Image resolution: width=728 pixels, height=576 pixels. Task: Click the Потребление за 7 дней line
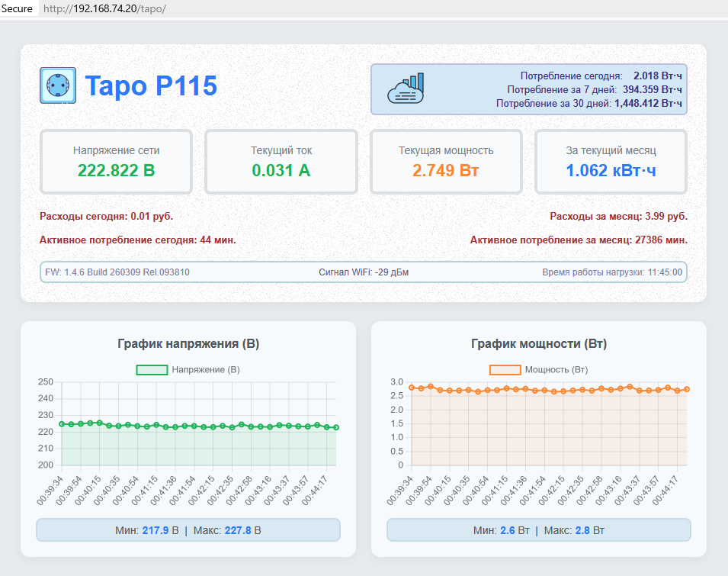(x=595, y=89)
